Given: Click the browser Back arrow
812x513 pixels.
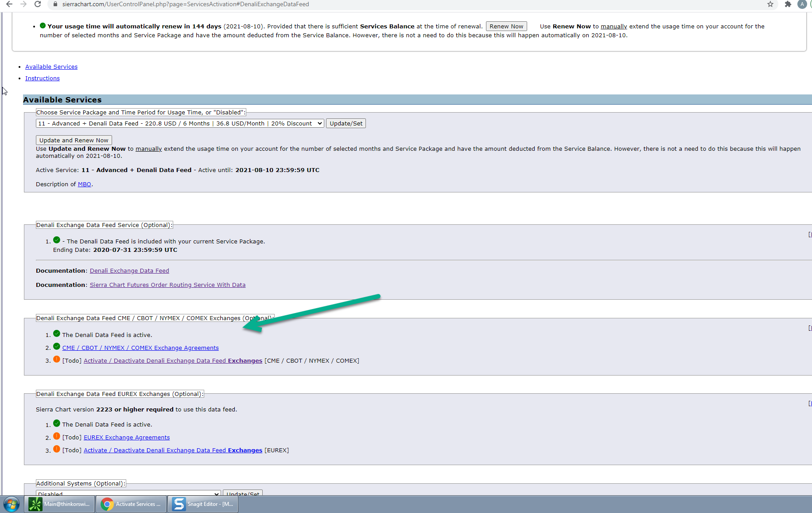Looking at the screenshot, I should pos(9,4).
